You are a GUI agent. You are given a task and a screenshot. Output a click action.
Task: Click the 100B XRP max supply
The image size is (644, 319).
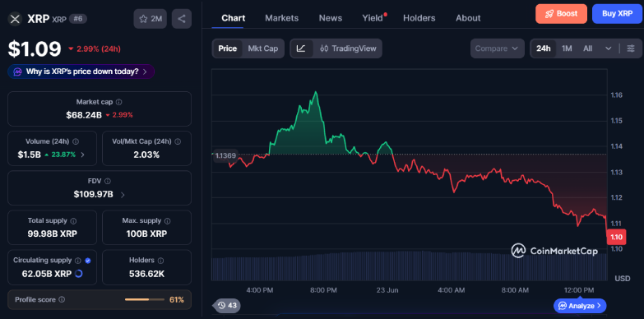[146, 234]
